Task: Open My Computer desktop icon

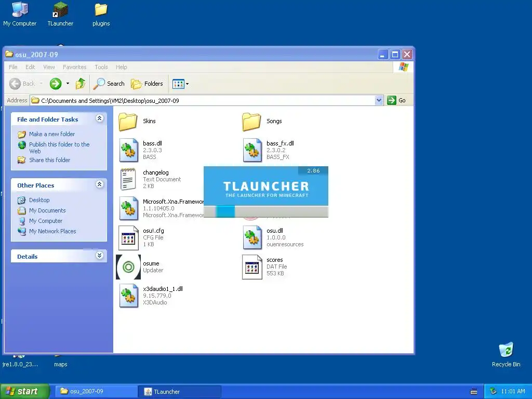Action: click(20, 14)
